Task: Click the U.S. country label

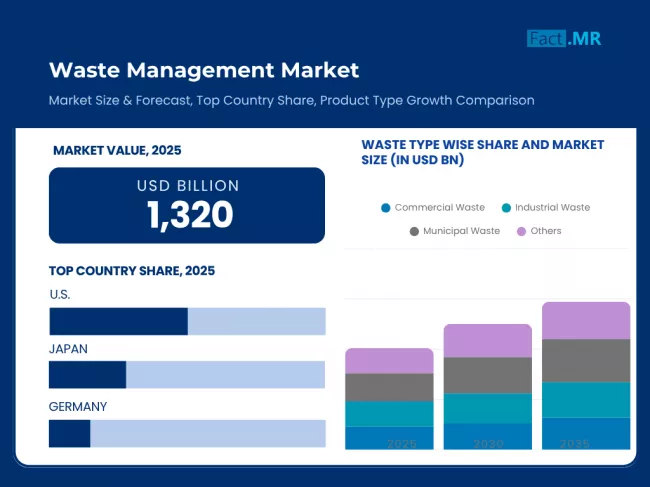Action: [60, 295]
